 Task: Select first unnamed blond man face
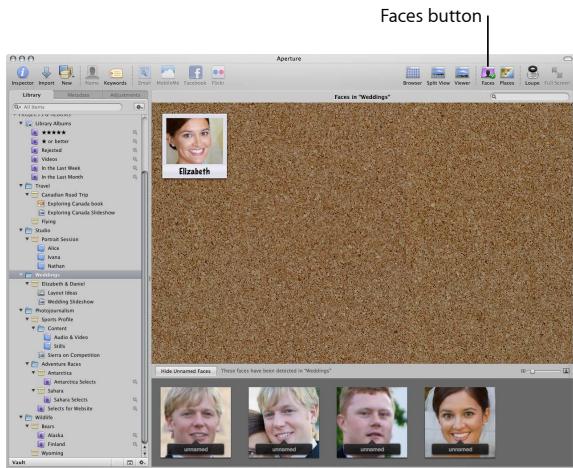(x=196, y=422)
